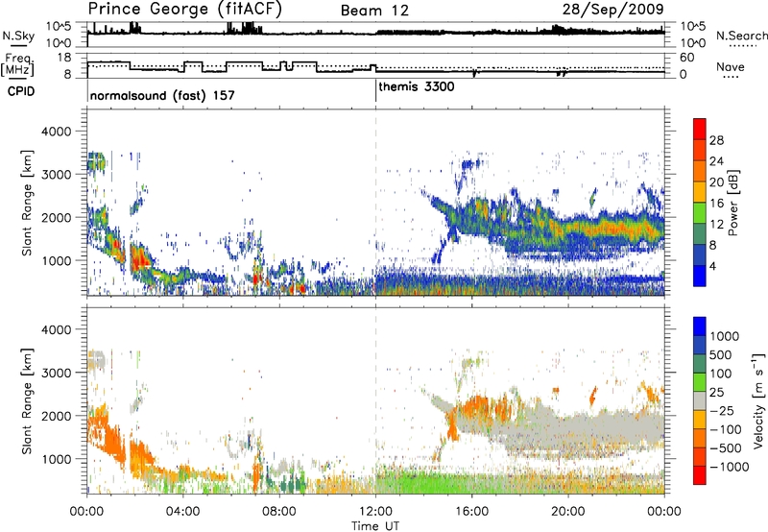Click the 'Slant Range [km]' label of velocity panel

pos(27,400)
